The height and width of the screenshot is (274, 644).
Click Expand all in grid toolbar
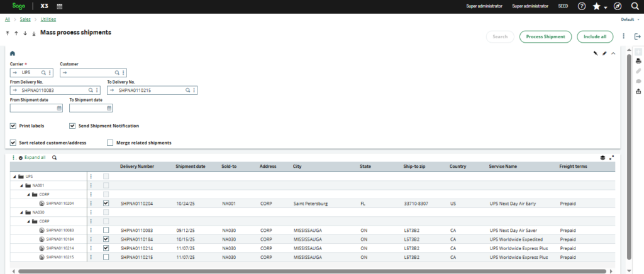(34, 158)
